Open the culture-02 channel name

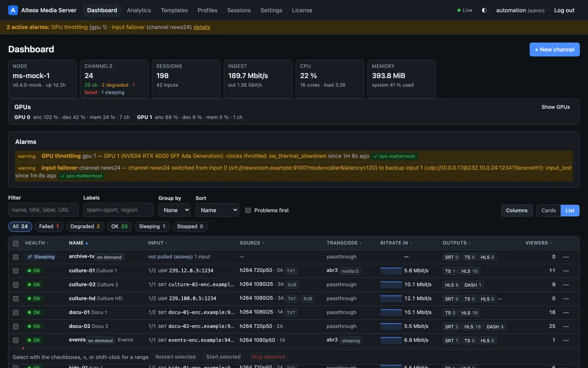point(82,285)
